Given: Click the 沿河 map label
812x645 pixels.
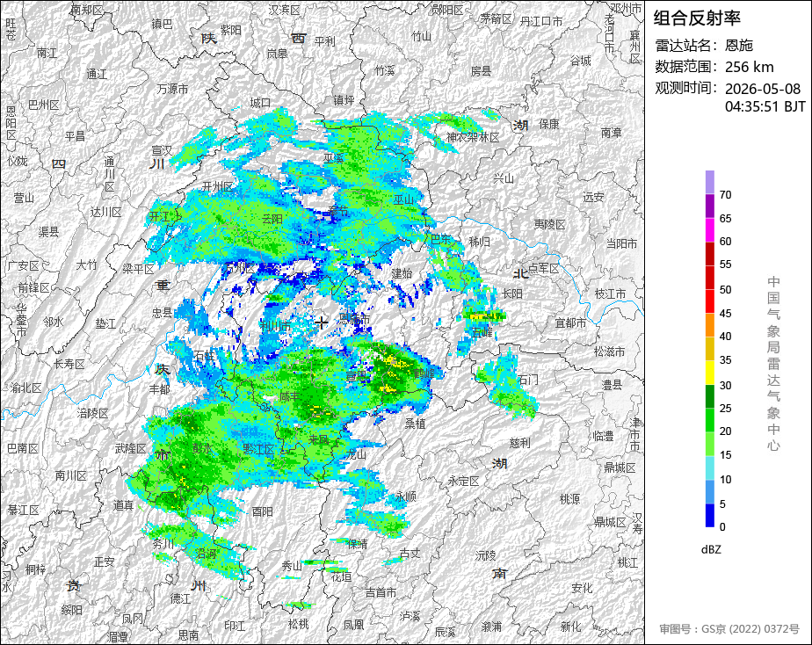Looking at the screenshot, I should [x=207, y=554].
